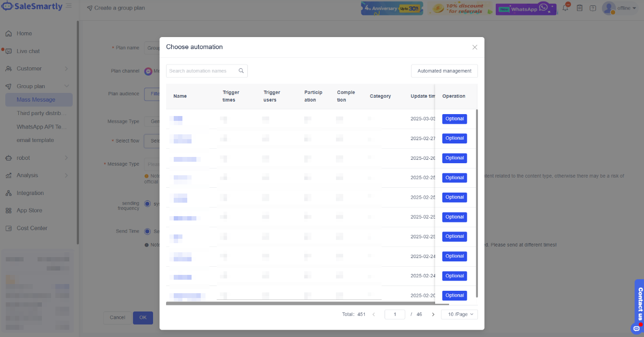
Task: Expand the Customer submenu
Action: coord(66,69)
